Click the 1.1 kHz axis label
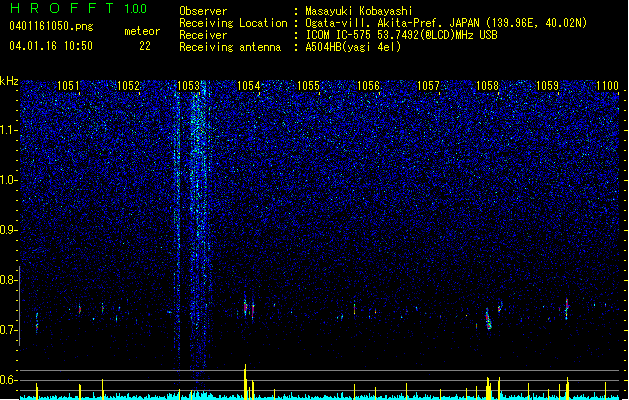 tap(9, 130)
